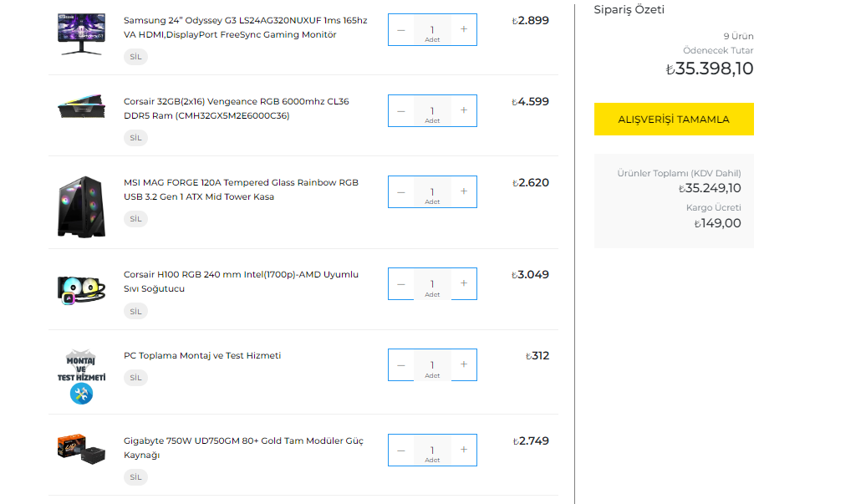
Task: Decrease MSI MAG FORGE case quantity
Action: [x=401, y=191]
